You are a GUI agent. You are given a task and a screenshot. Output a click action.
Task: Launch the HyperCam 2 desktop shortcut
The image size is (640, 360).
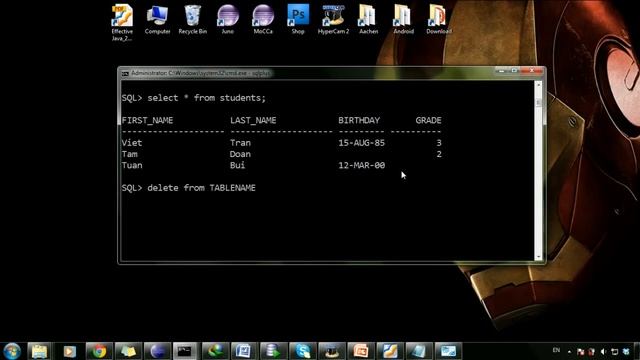[333, 20]
